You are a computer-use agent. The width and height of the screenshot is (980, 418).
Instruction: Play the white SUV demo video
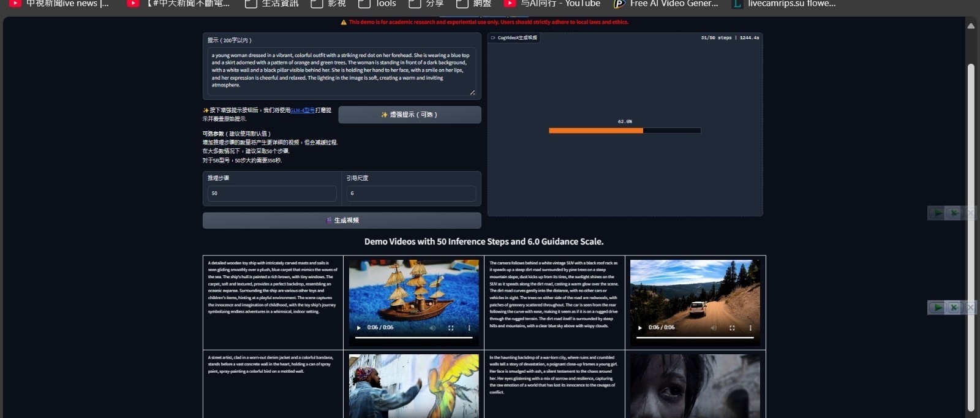[x=640, y=328]
